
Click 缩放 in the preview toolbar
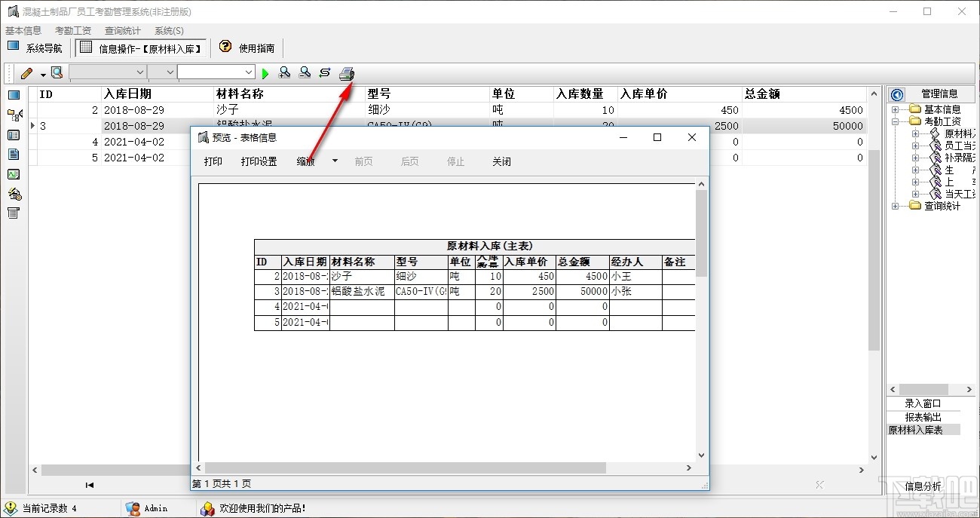[306, 161]
